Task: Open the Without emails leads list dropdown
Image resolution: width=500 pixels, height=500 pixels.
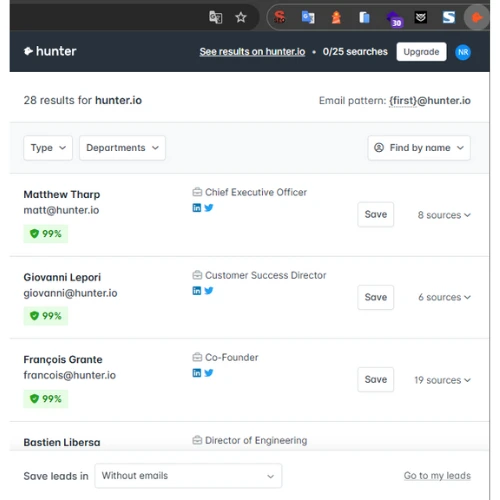Action: tap(188, 476)
